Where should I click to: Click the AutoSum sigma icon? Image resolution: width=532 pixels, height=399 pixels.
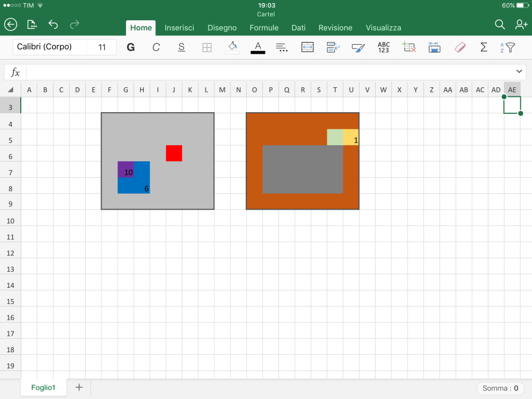point(484,47)
